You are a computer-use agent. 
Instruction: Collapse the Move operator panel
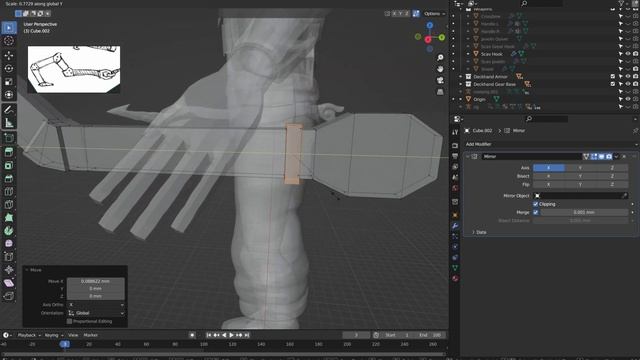(x=27, y=270)
